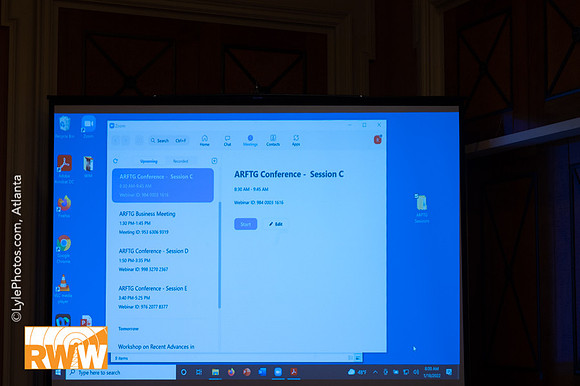Click the Adobe Acrobat taskbar icon
Viewport: 580px width, 386px height.
[x=294, y=372]
